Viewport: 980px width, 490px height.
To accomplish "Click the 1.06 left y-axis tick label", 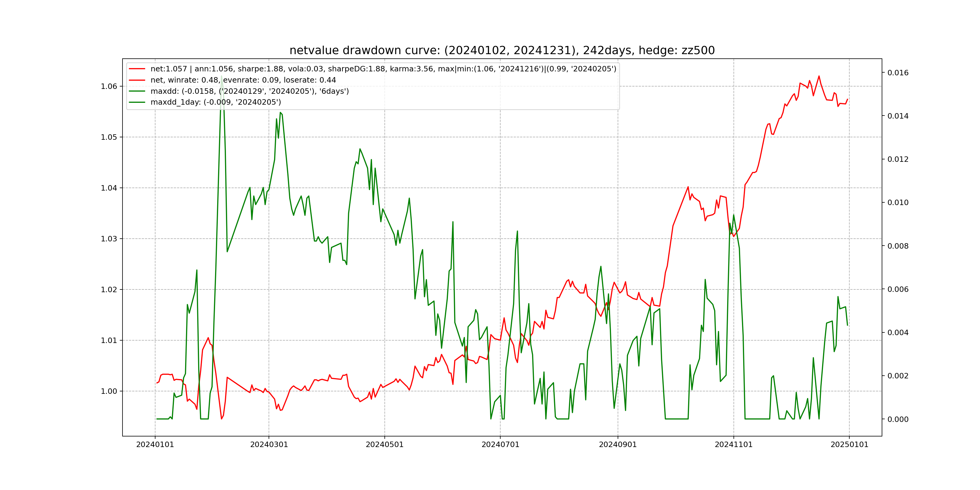I will click(x=109, y=87).
